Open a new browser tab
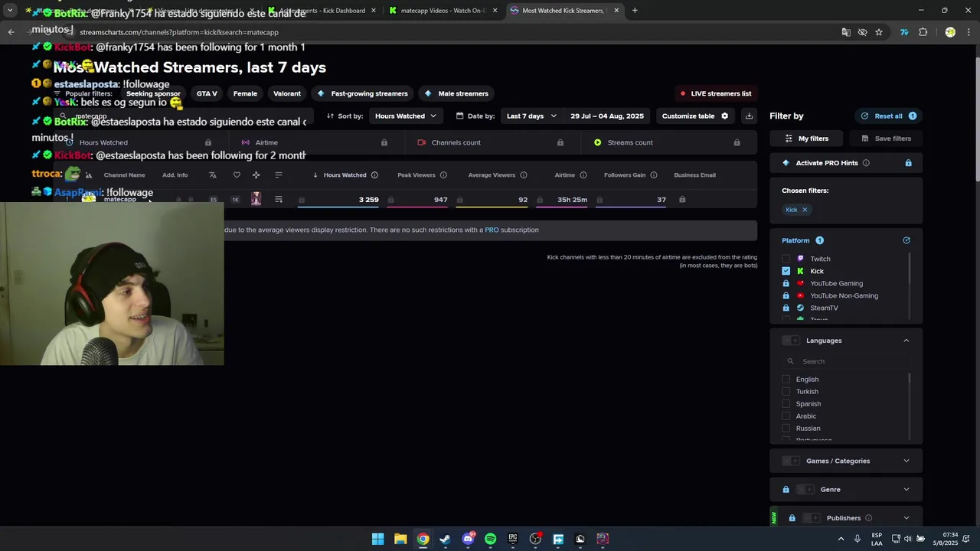980x551 pixels. [x=635, y=11]
